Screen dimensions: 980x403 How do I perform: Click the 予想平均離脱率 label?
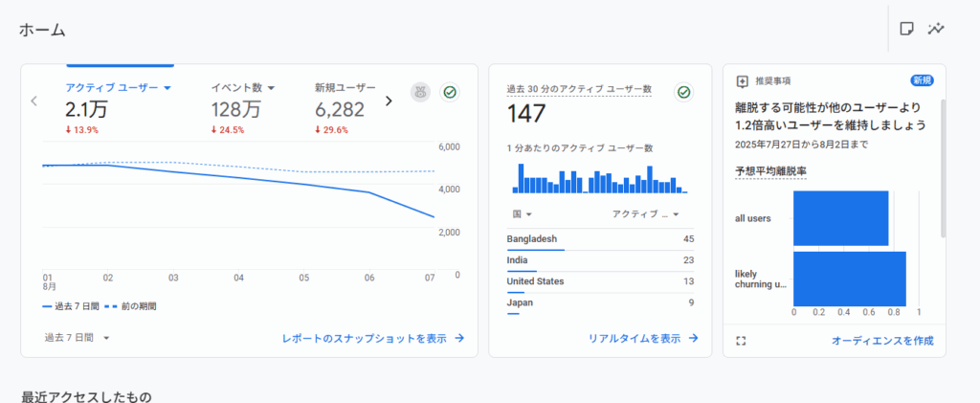coord(770,171)
